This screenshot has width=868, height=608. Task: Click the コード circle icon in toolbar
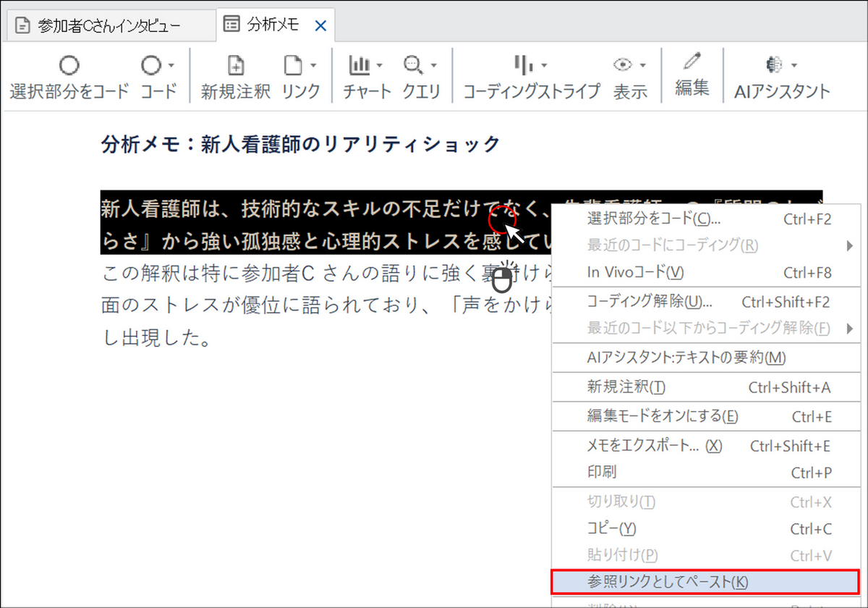(x=150, y=67)
